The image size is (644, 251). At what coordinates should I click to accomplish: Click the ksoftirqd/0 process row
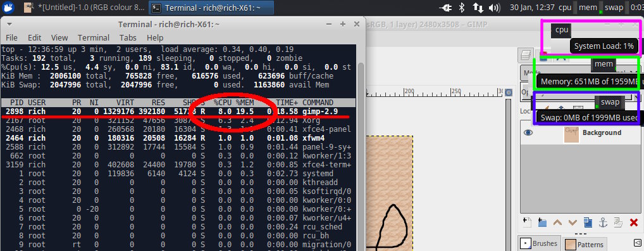point(178,191)
